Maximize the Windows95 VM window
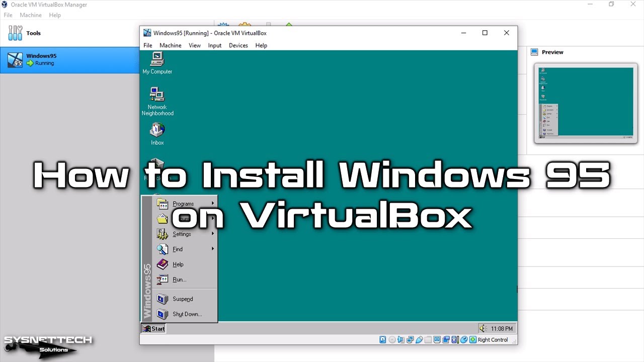The height and width of the screenshot is (362, 644). click(x=485, y=33)
